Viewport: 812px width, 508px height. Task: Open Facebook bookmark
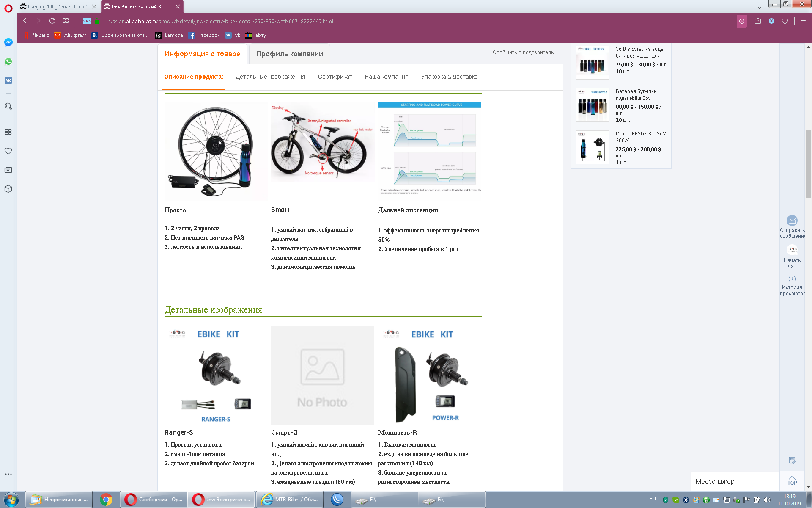click(204, 35)
